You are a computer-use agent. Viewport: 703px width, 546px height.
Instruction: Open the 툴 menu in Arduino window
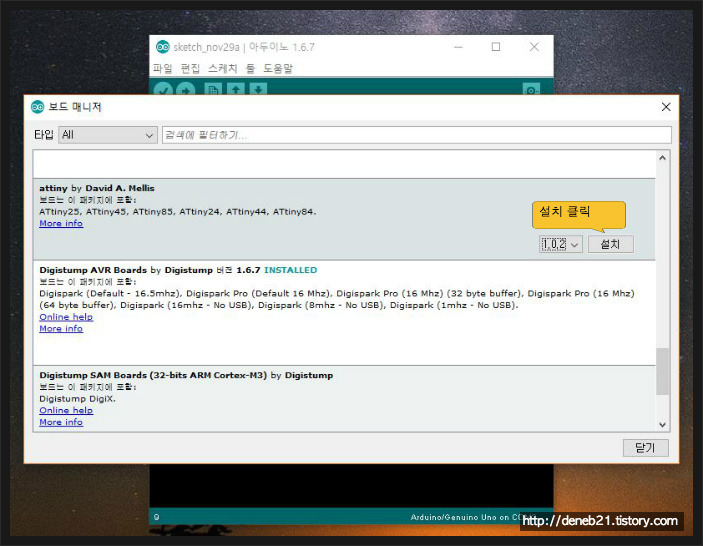click(x=250, y=68)
